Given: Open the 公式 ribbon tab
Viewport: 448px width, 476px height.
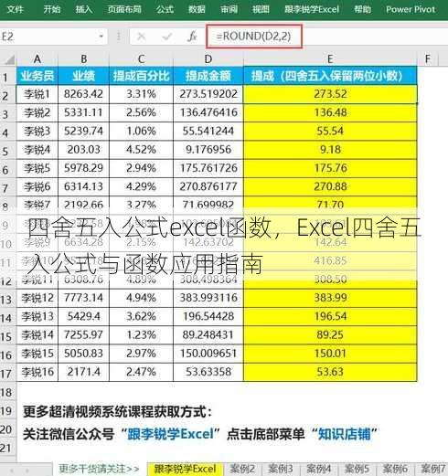Looking at the screenshot, I should coord(165,9).
